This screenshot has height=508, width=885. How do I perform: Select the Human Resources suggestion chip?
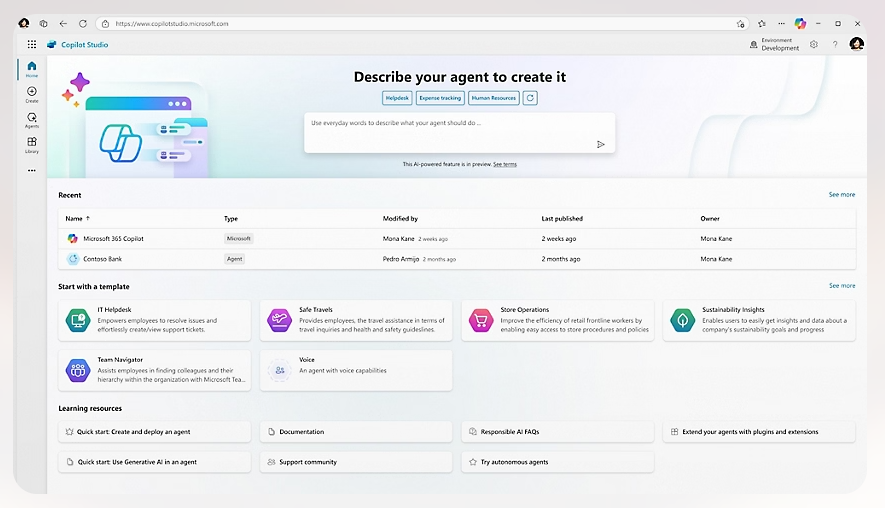coord(494,98)
